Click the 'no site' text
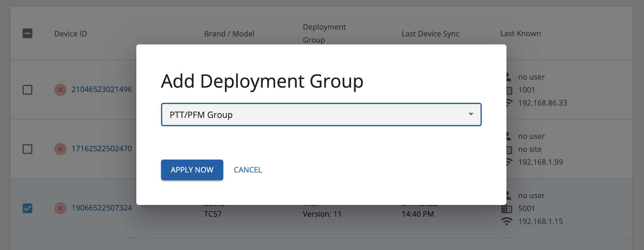Screen dimensions: 644x250 click(x=530, y=149)
